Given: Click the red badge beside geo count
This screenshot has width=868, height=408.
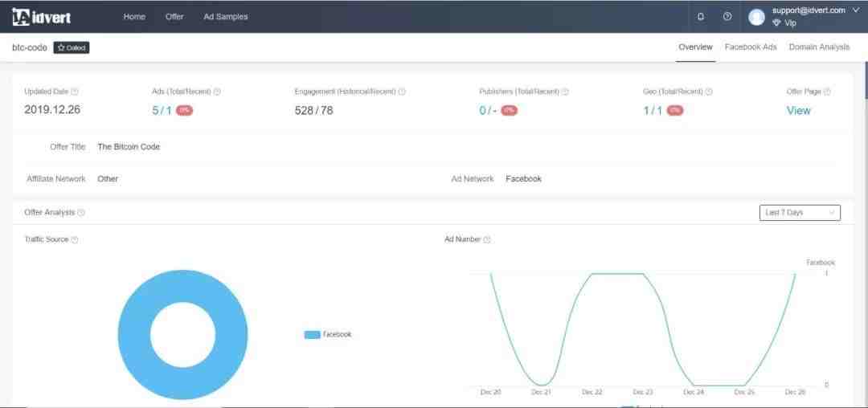Looking at the screenshot, I should tap(675, 111).
